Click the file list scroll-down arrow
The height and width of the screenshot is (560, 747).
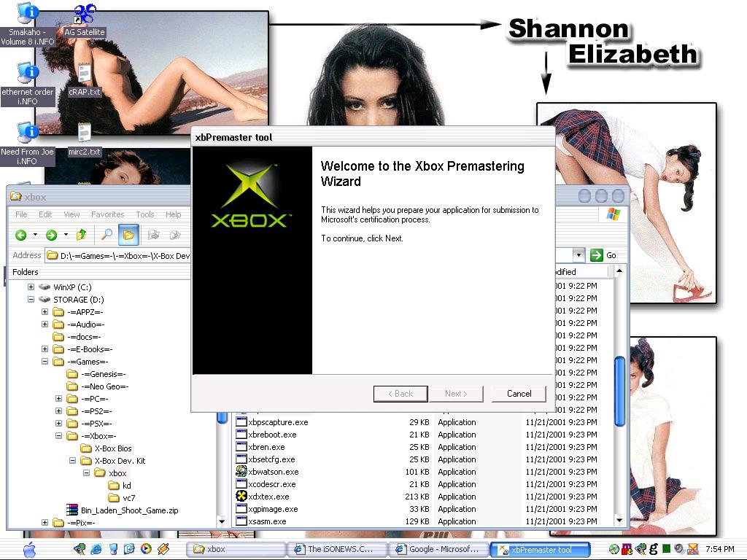point(619,521)
